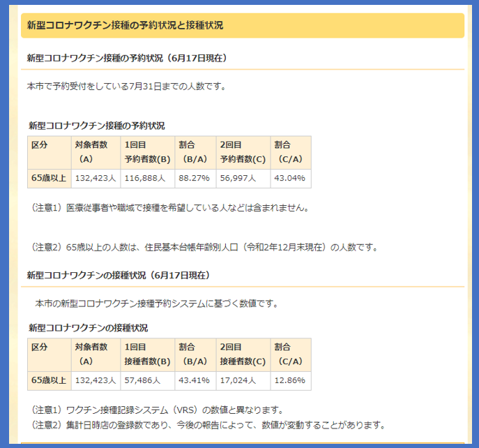Click the 88.27% percentage cell

pyautogui.click(x=194, y=178)
